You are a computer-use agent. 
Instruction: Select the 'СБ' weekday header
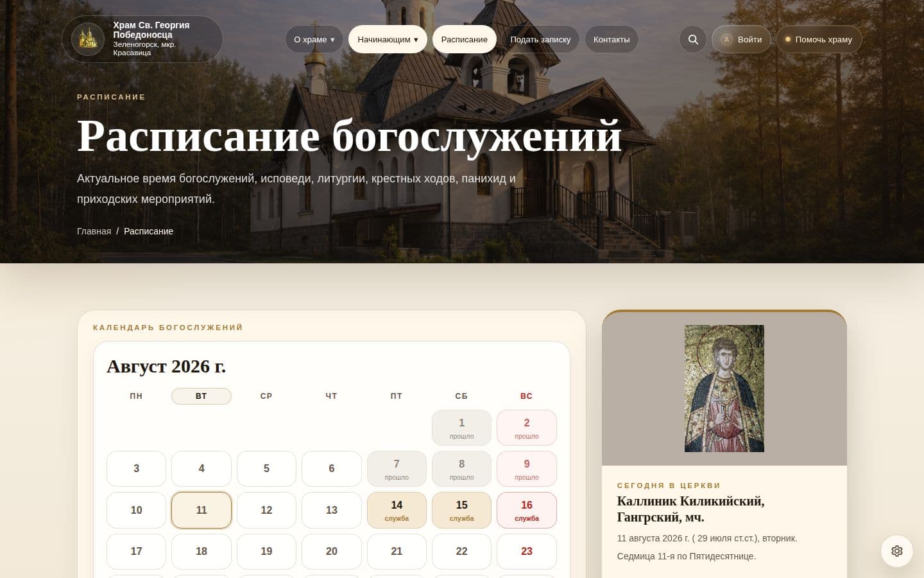[461, 396]
